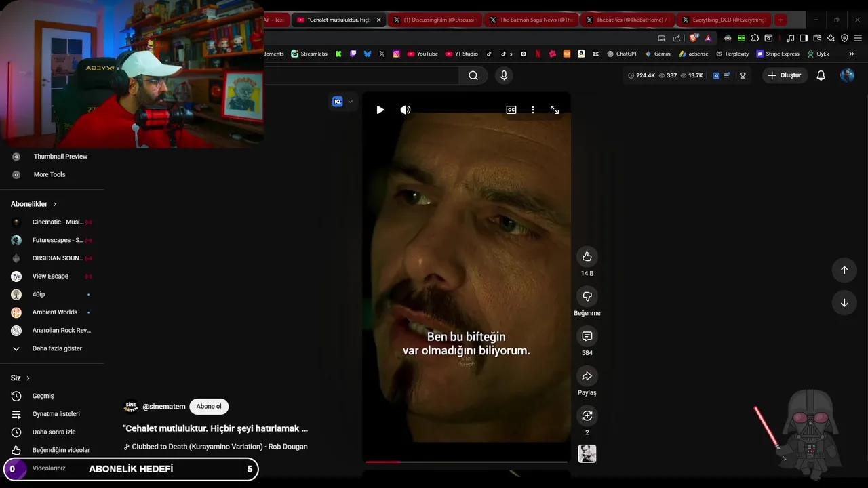The image size is (868, 488).
Task: Open the sinematem channel avatar
Action: [x=131, y=407]
